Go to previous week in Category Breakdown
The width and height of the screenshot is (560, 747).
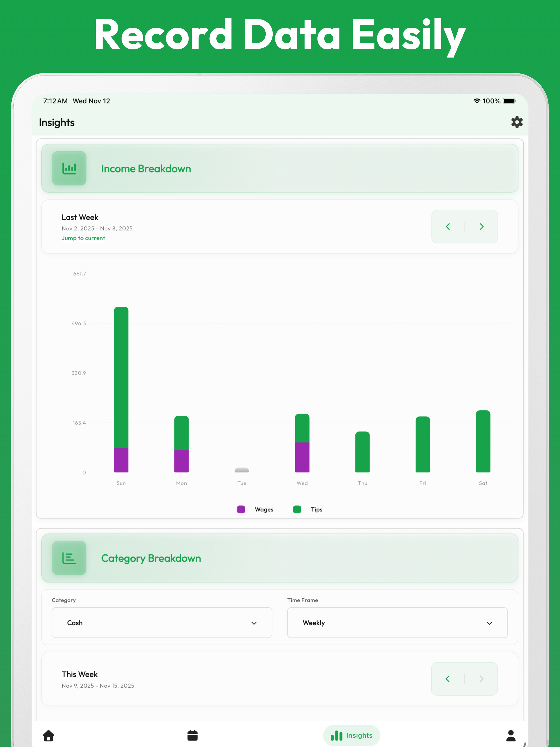[x=448, y=679]
